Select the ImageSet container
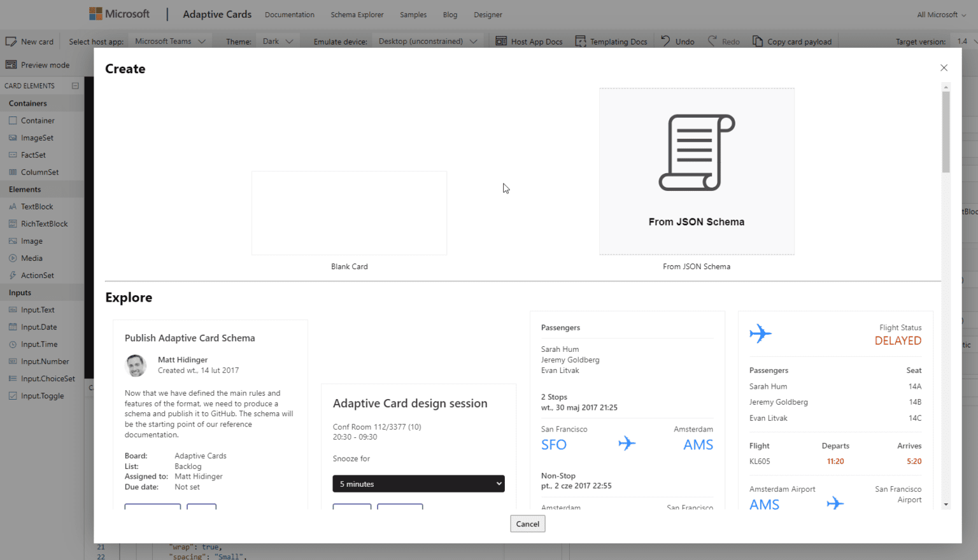The height and width of the screenshot is (560, 978). click(x=36, y=137)
